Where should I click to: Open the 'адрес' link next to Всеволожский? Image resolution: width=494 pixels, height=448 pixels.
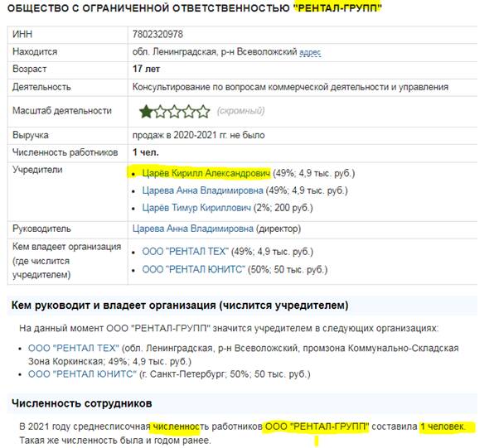[310, 52]
